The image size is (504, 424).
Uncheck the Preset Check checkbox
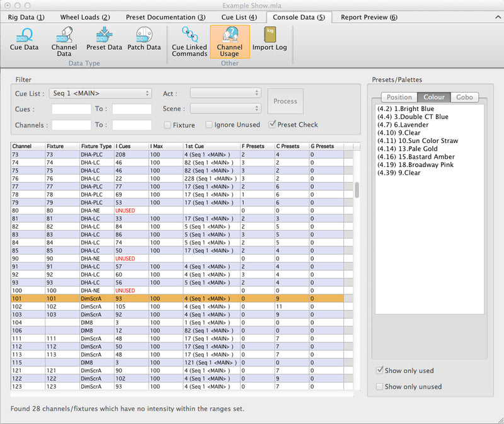click(x=273, y=125)
